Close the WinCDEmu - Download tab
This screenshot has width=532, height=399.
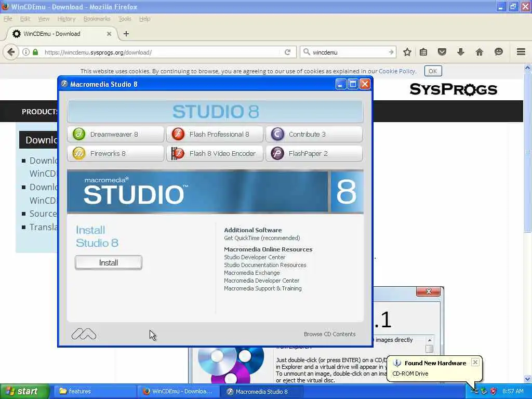(109, 34)
